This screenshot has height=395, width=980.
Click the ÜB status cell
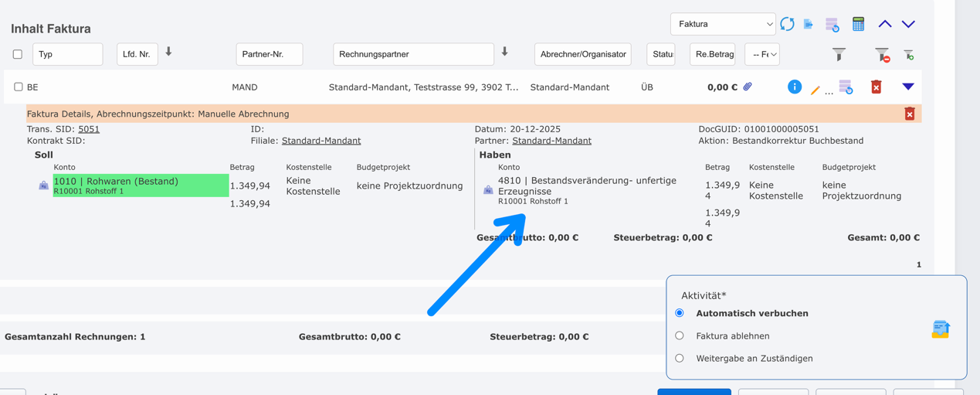coord(647,87)
